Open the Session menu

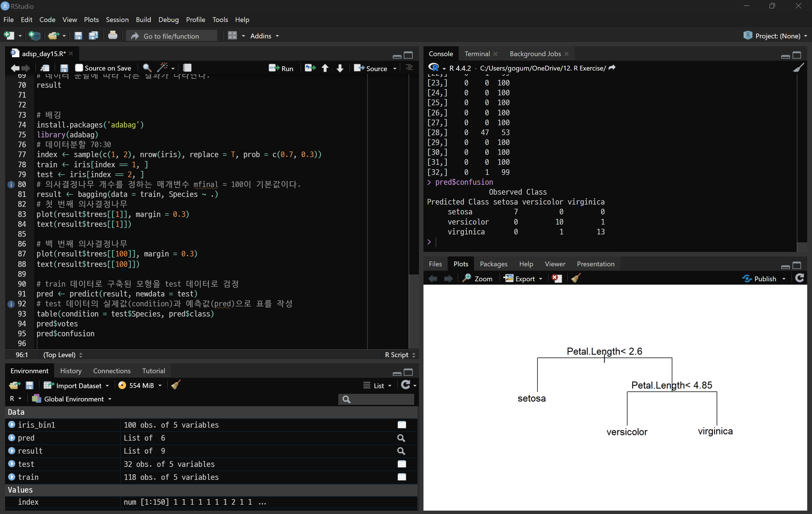(117, 19)
